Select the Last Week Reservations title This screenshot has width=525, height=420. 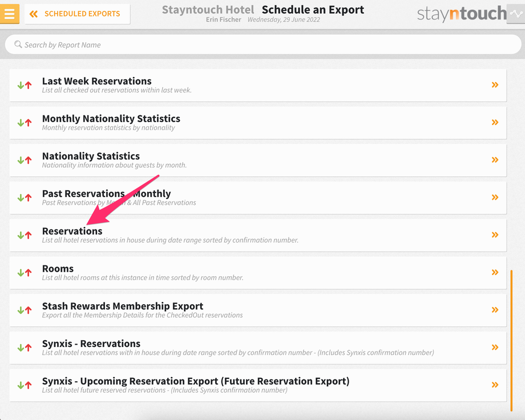[97, 81]
